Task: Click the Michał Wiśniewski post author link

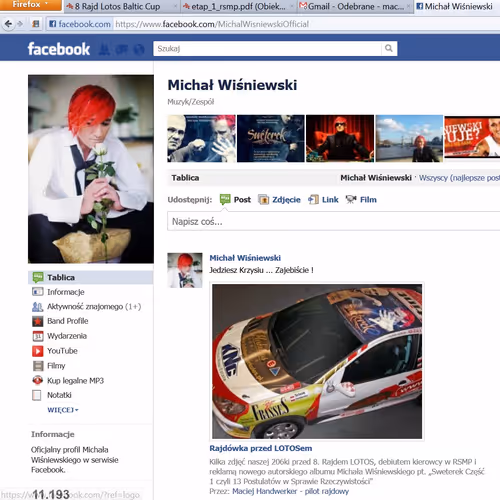Action: click(x=245, y=258)
